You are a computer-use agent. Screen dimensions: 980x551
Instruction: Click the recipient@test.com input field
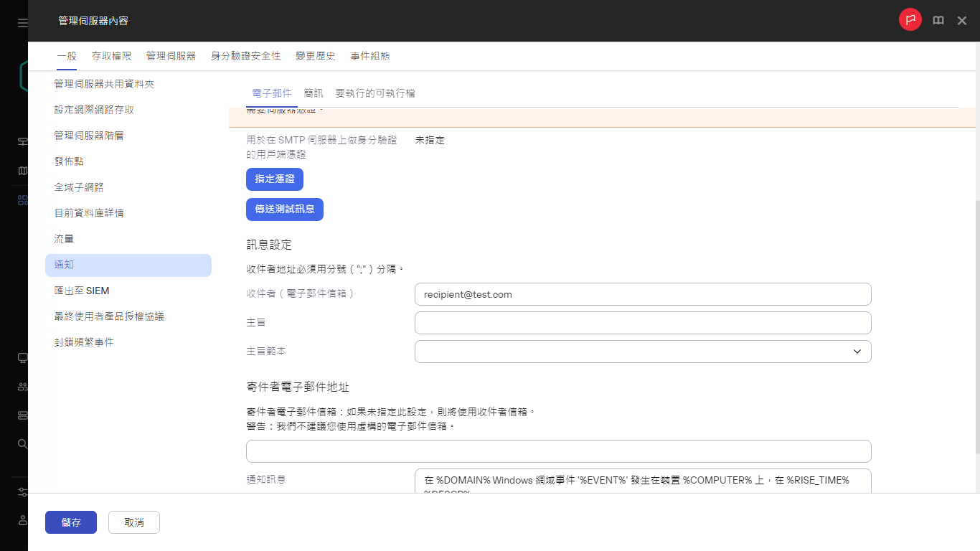click(642, 294)
